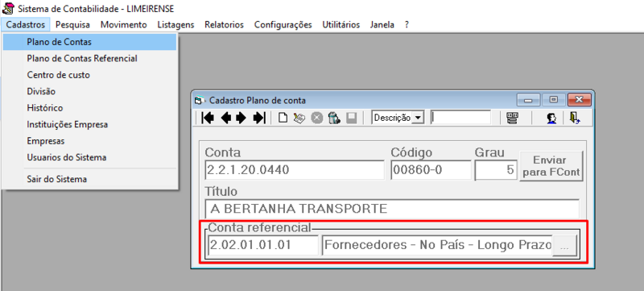Select Plano de Contas menu entry

point(89,42)
